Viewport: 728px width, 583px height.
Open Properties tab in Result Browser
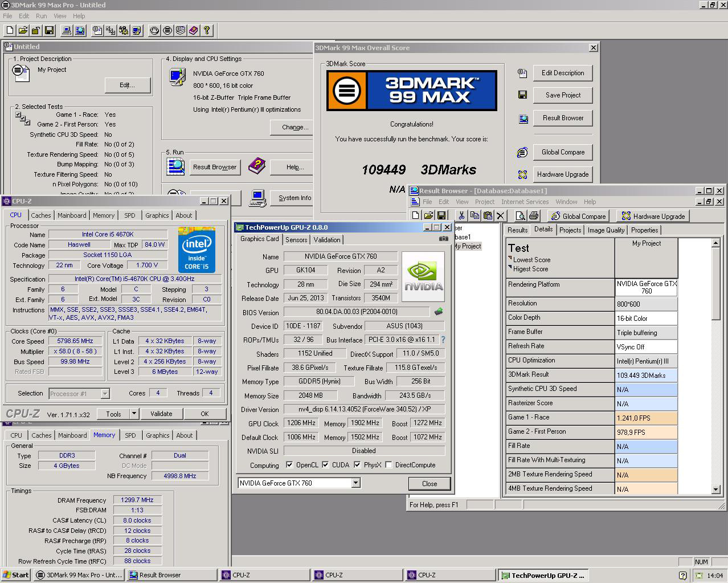coord(644,230)
